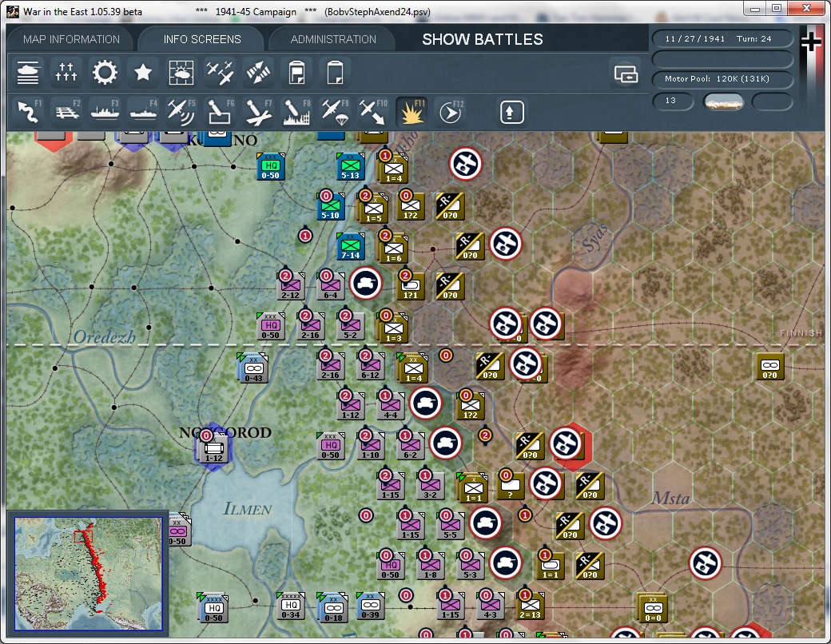Screen dimensions: 831x644
Task: Click the tank battle marker beside the 6-4 unit
Action: pyautogui.click(x=365, y=283)
